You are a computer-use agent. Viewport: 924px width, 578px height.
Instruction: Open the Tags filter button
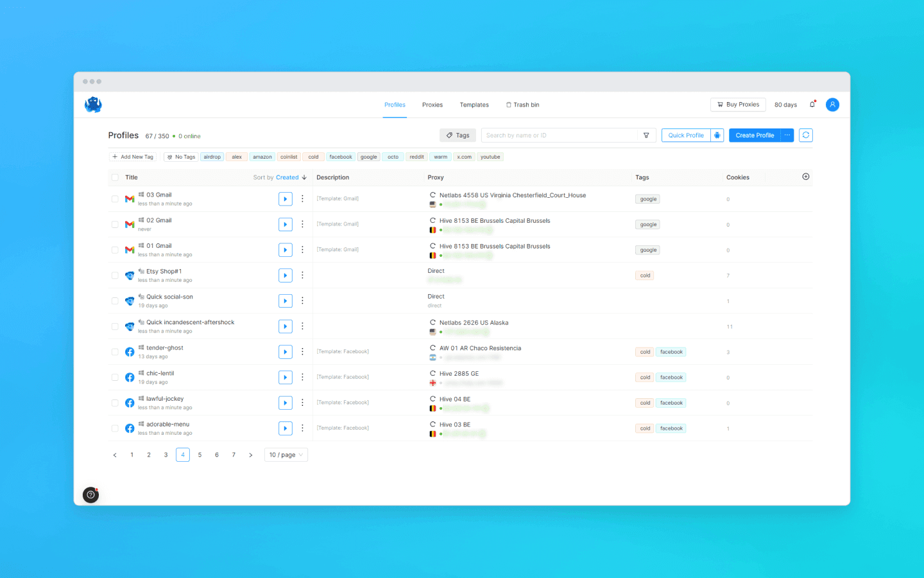(x=458, y=136)
